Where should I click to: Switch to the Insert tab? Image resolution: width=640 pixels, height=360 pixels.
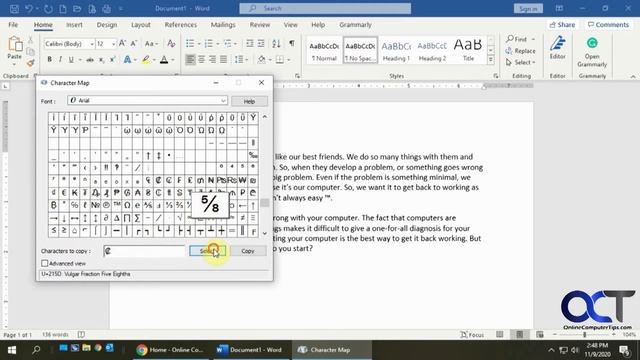point(74,24)
